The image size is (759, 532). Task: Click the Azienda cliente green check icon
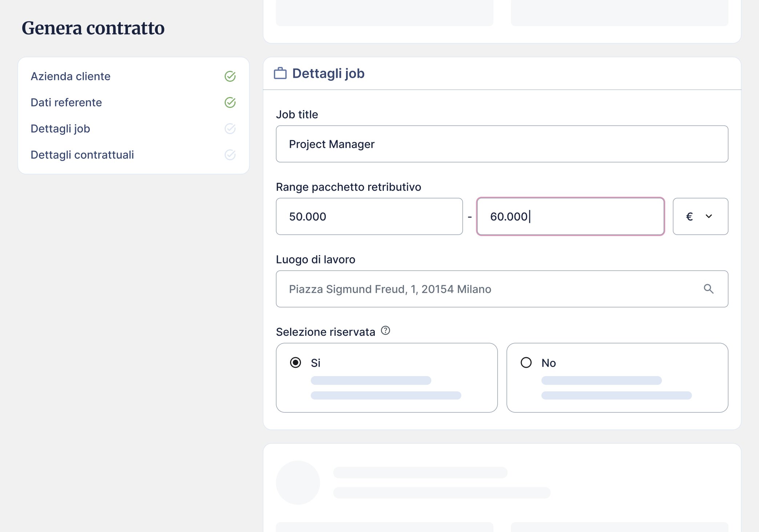pos(230,76)
